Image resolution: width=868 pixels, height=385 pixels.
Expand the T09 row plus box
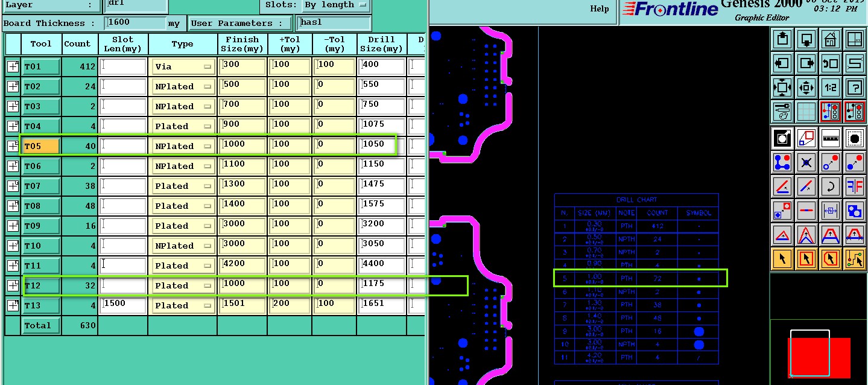coord(13,226)
